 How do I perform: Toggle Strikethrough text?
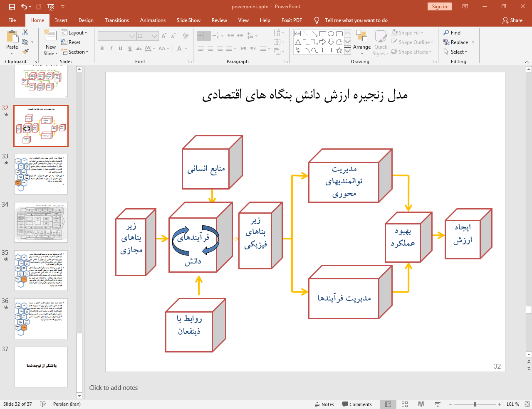(139, 49)
